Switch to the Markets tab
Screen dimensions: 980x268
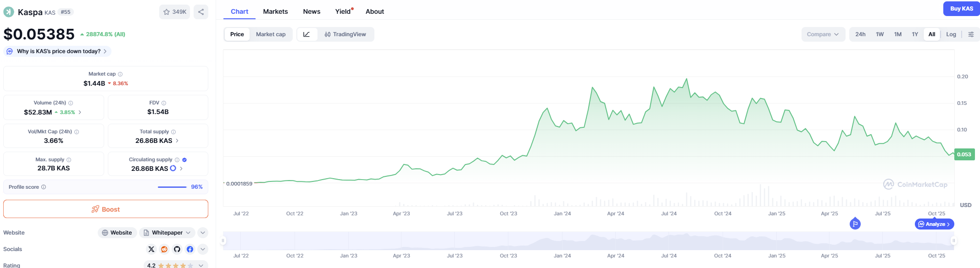(275, 11)
